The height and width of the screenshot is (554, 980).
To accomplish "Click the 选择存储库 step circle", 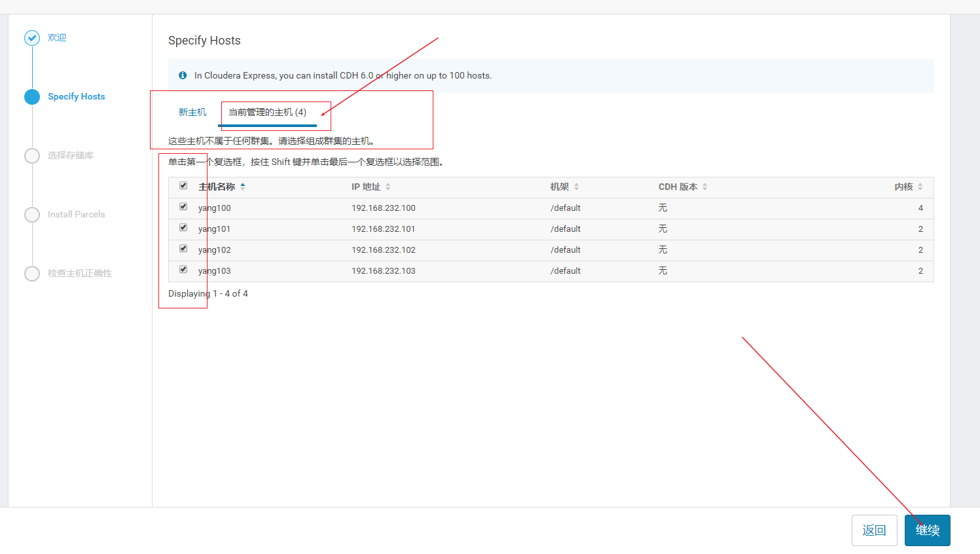I will [x=32, y=155].
